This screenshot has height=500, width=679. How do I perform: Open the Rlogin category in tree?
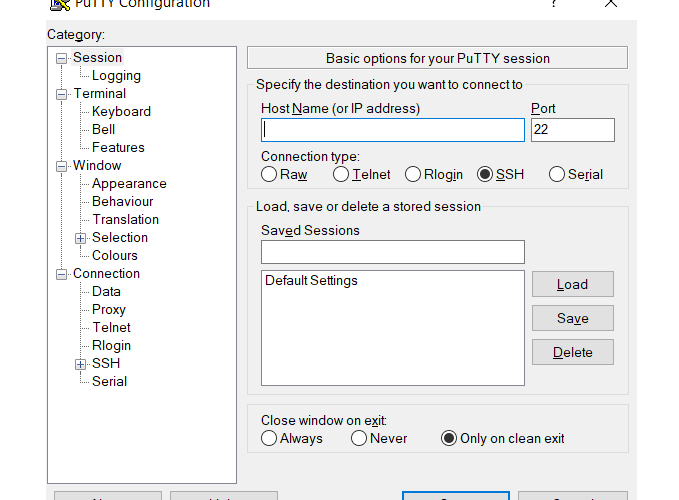pyautogui.click(x=111, y=345)
